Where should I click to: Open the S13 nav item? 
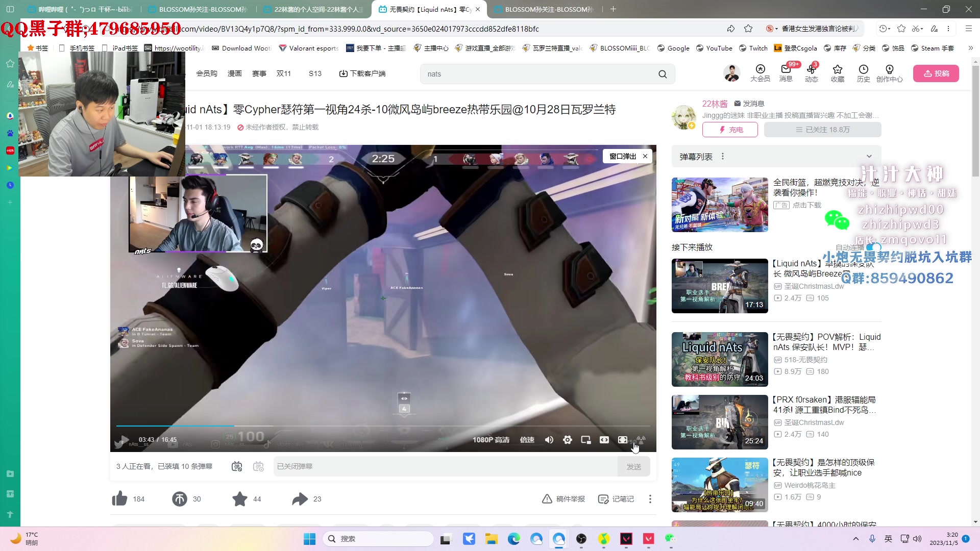[x=315, y=73]
